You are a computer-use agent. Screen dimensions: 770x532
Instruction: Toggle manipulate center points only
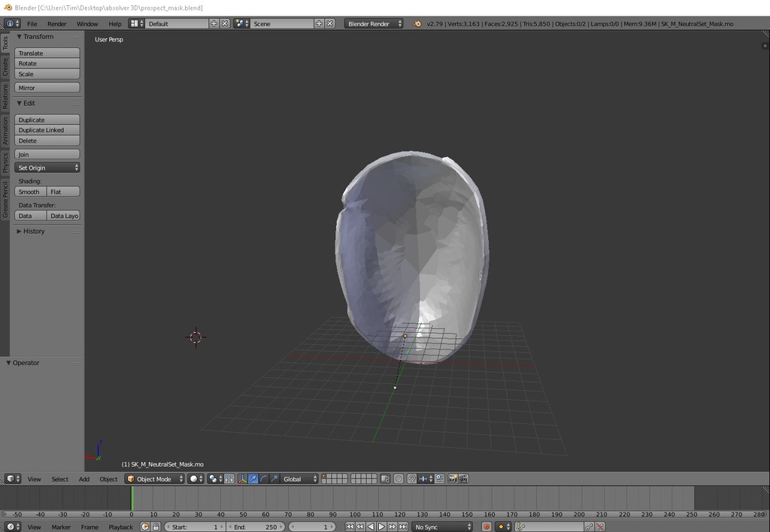click(229, 479)
